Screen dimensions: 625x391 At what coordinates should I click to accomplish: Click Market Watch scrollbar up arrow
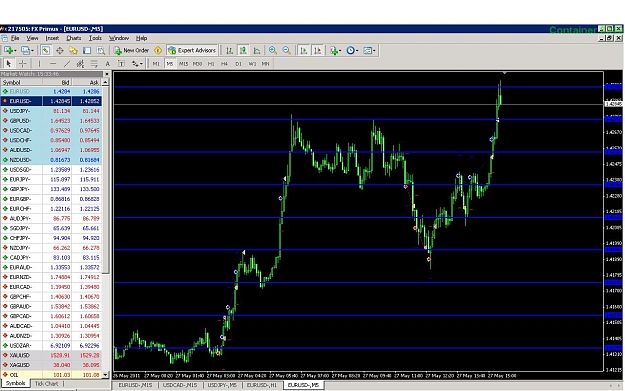point(106,82)
